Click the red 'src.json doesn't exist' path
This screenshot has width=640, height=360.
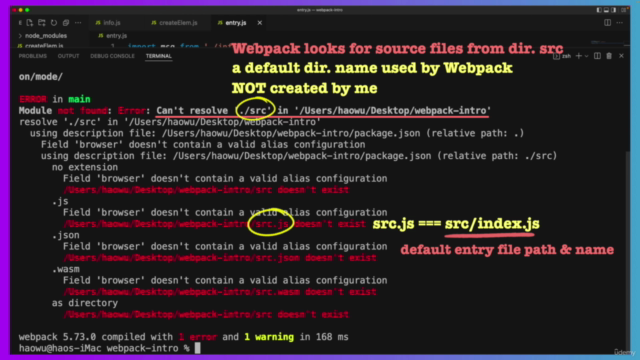(220, 258)
